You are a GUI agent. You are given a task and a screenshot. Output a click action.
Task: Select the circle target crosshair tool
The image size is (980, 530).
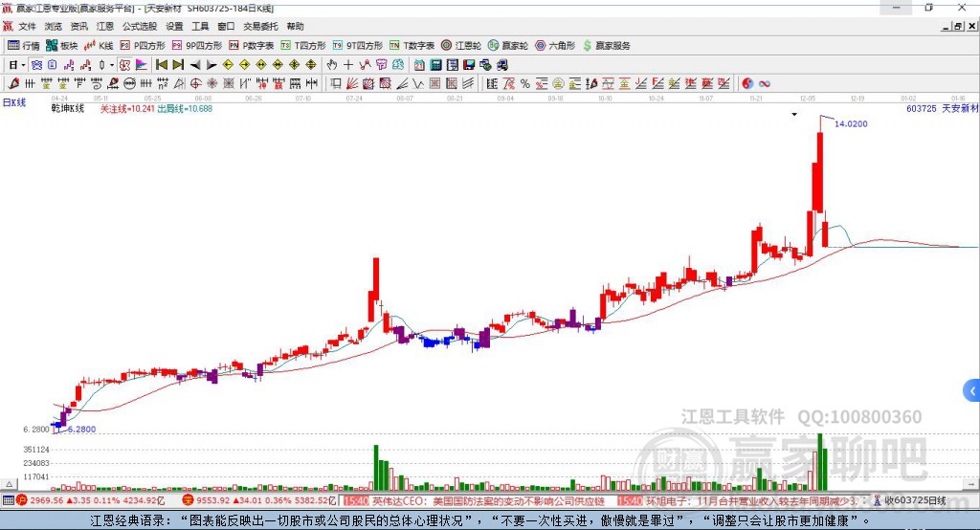click(x=195, y=84)
